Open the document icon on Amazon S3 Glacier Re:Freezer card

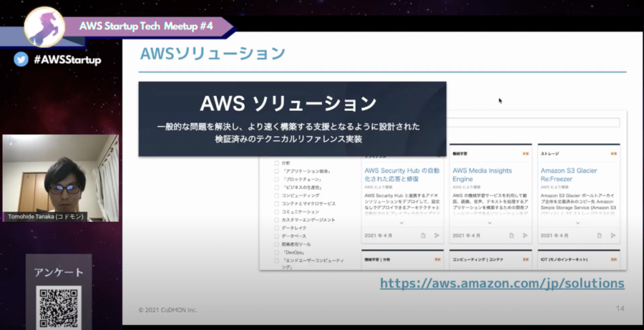[x=599, y=236]
